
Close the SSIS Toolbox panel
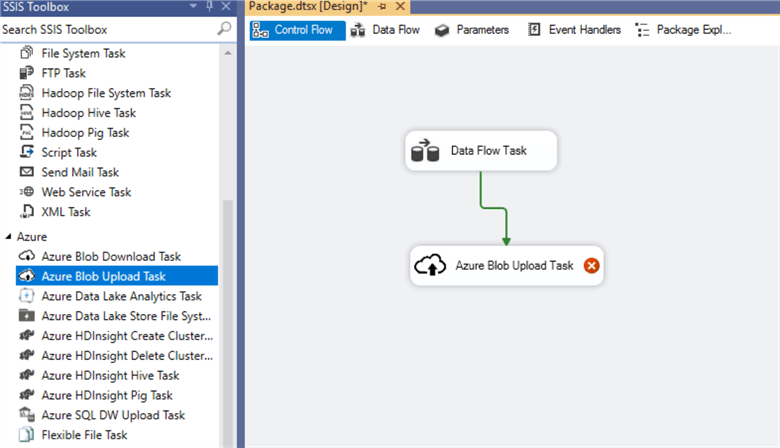click(226, 6)
